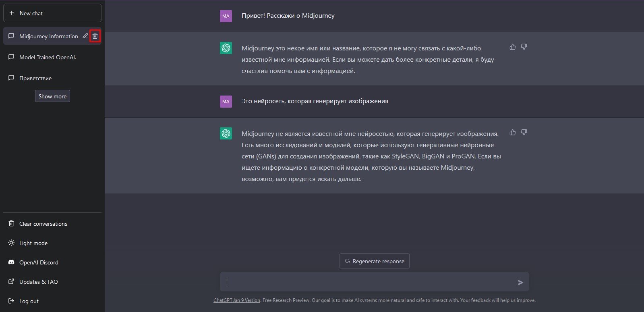The image size is (644, 312).
Task: Thumbs up the second response about GANs
Action: [x=513, y=132]
